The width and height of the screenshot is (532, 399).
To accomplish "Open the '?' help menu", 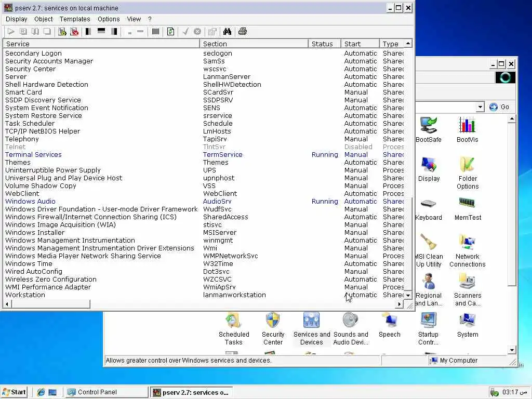I will point(150,19).
